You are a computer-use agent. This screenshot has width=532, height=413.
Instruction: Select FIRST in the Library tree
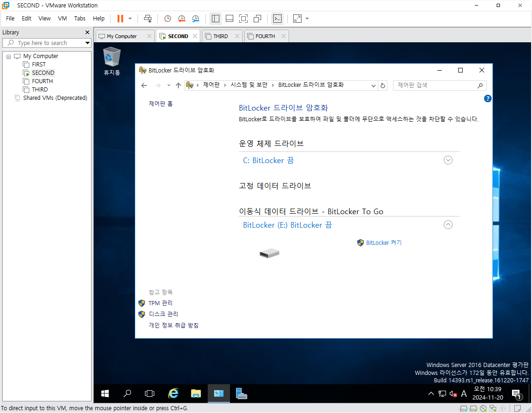click(x=39, y=65)
